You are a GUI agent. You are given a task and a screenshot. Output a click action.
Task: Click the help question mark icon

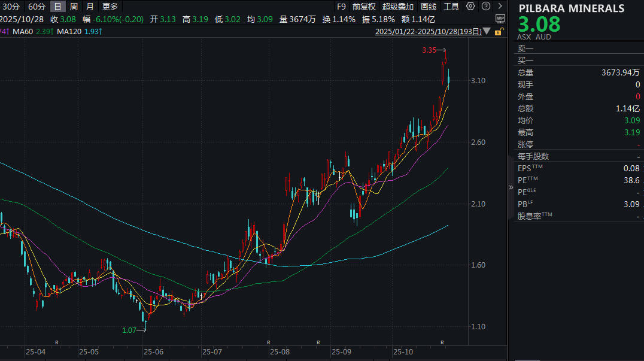point(485,7)
